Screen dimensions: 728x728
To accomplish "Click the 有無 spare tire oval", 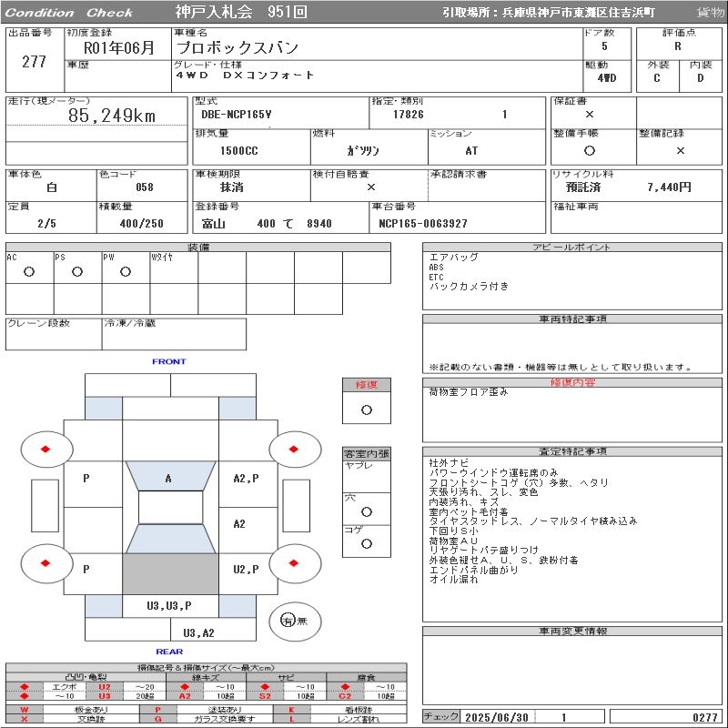I will (295, 622).
